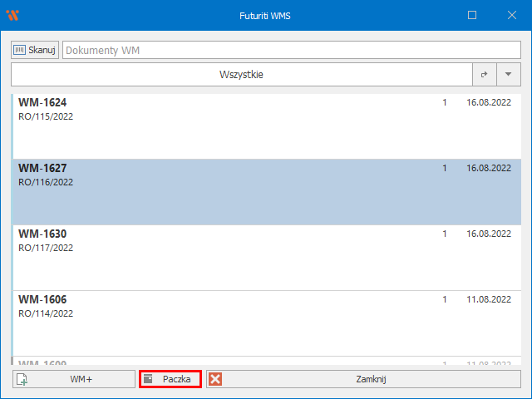
Task: Select the highlighted WM-1627 document row
Action: point(266,191)
